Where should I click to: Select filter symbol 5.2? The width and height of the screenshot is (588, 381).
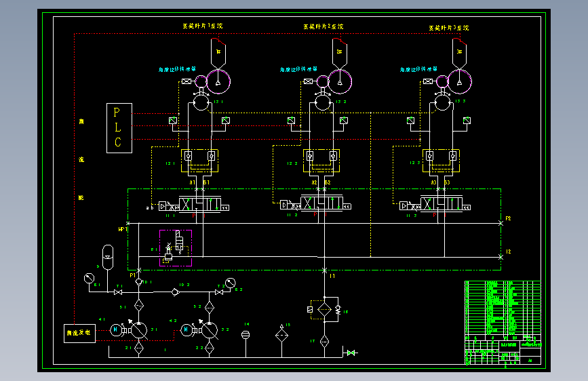tap(210, 308)
